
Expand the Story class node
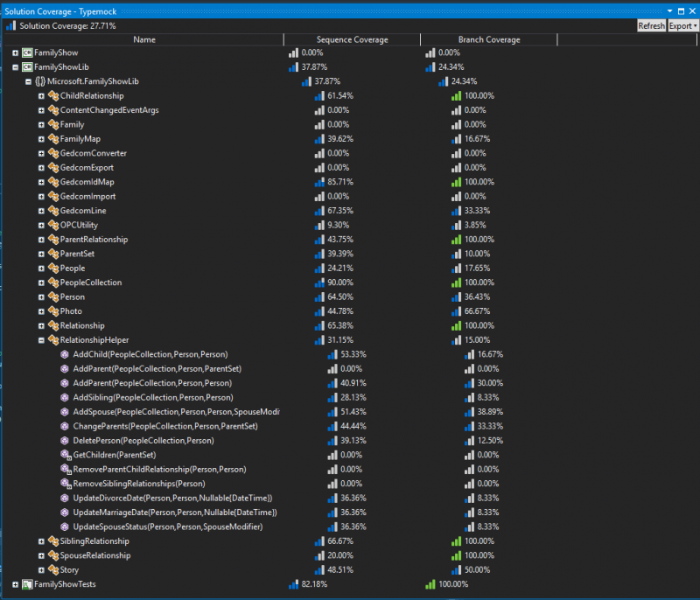41,570
